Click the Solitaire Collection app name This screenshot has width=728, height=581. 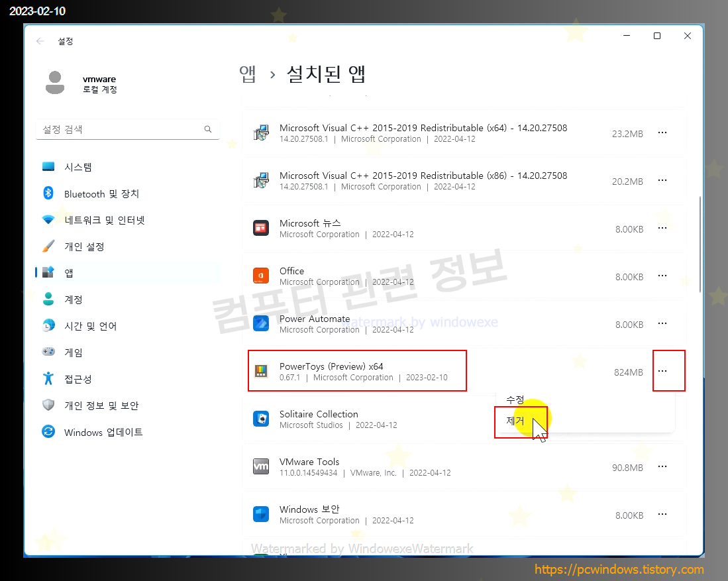[319, 414]
